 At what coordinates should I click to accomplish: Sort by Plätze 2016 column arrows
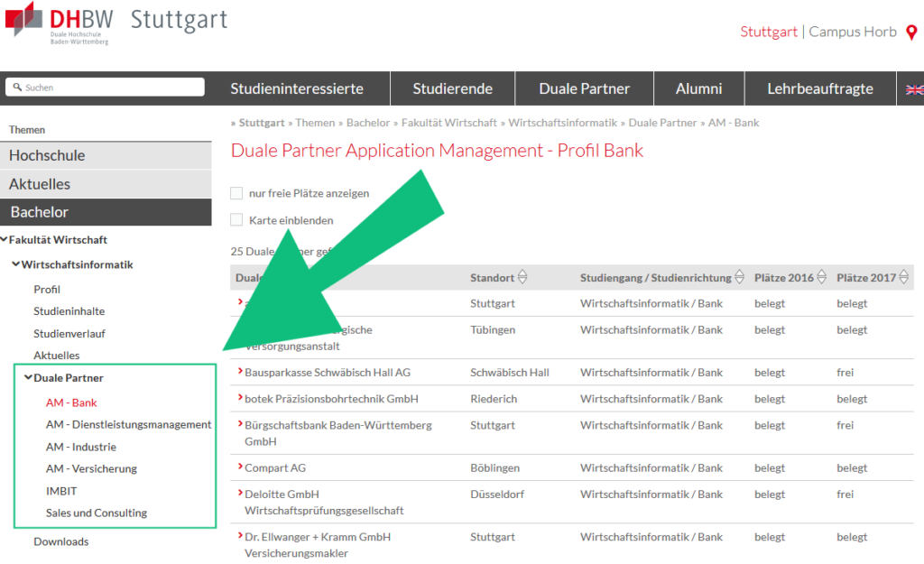pyautogui.click(x=821, y=277)
